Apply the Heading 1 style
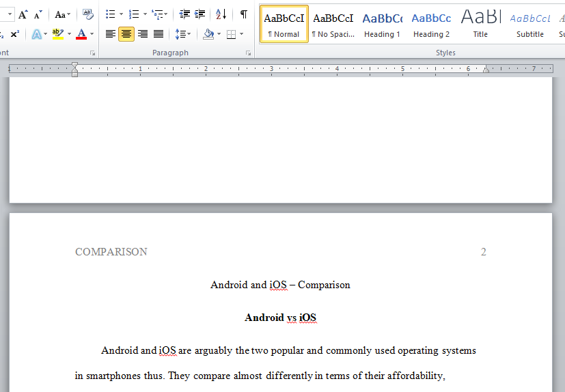 click(x=383, y=24)
